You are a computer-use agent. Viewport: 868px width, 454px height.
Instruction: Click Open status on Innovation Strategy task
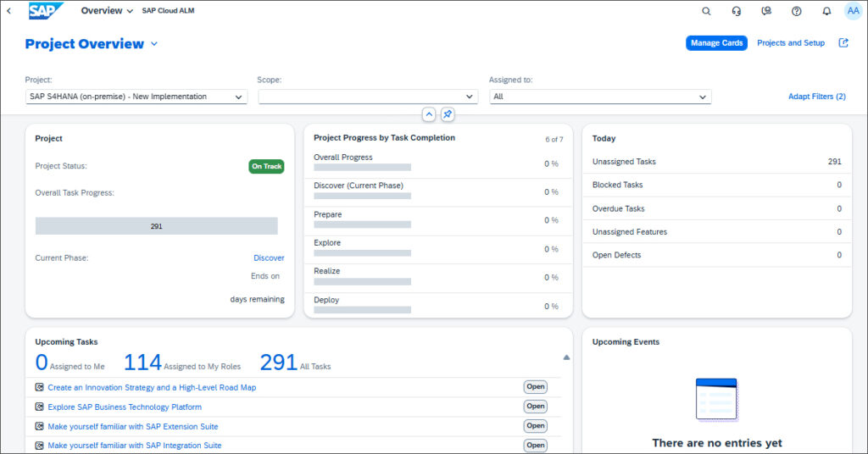tap(536, 387)
